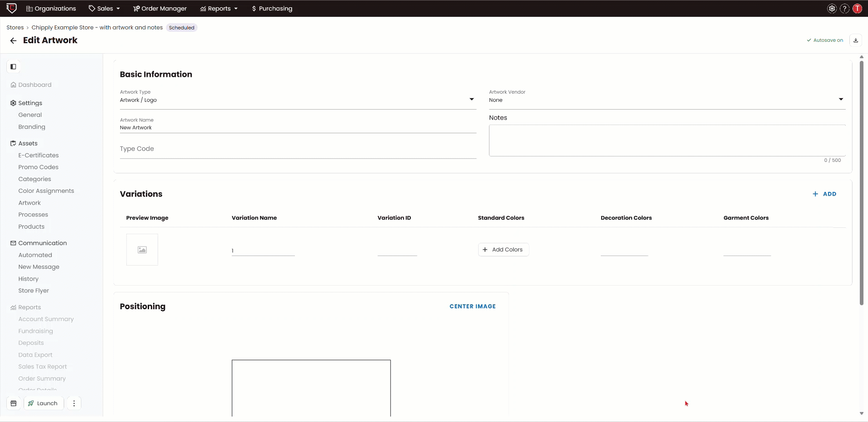Open the help question mark icon
The image size is (868, 422).
point(844,9)
